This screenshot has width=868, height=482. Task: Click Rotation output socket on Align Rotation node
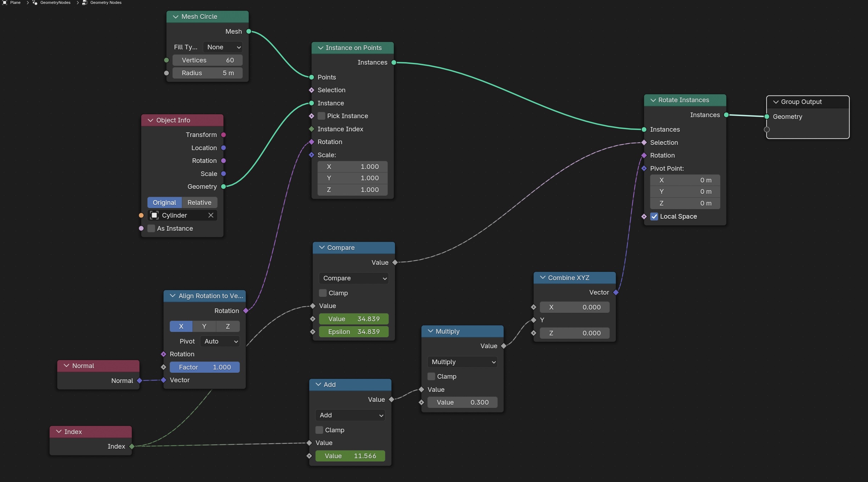[246, 311]
